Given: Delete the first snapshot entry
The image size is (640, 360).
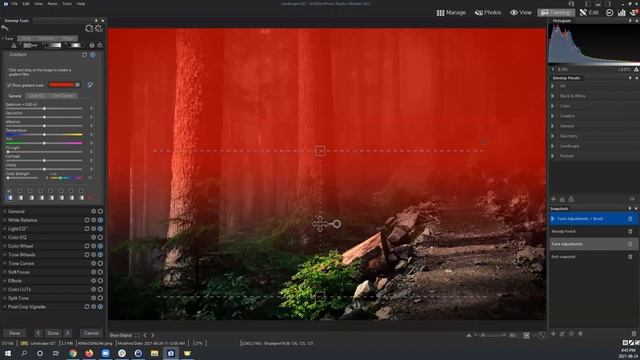Looking at the screenshot, I should click(x=630, y=257).
